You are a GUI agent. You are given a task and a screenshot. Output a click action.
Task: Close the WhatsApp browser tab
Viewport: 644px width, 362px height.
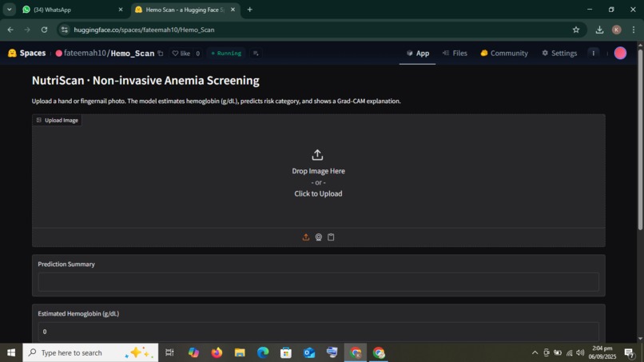point(121,10)
